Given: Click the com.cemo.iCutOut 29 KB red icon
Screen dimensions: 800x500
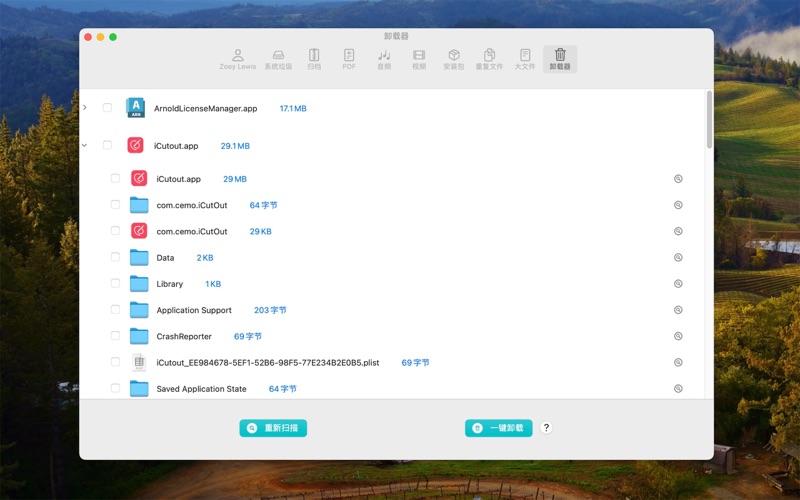Looking at the screenshot, I should [x=139, y=231].
